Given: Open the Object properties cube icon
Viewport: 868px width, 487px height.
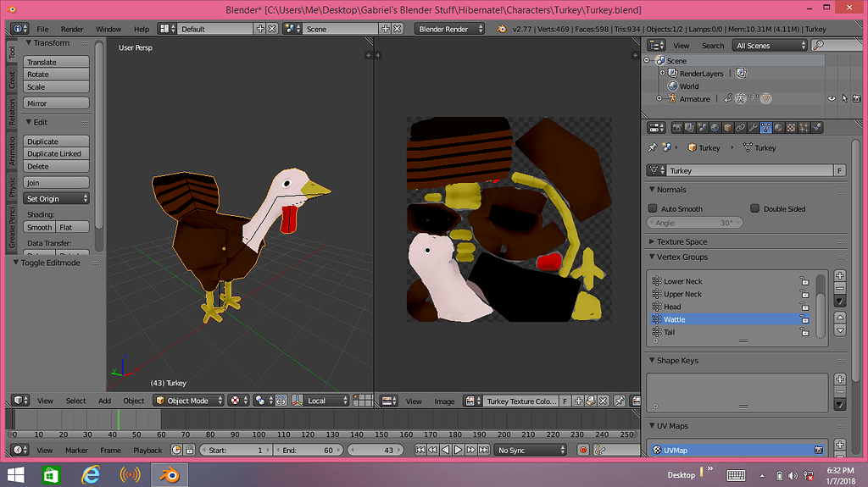Looking at the screenshot, I should coord(727,128).
